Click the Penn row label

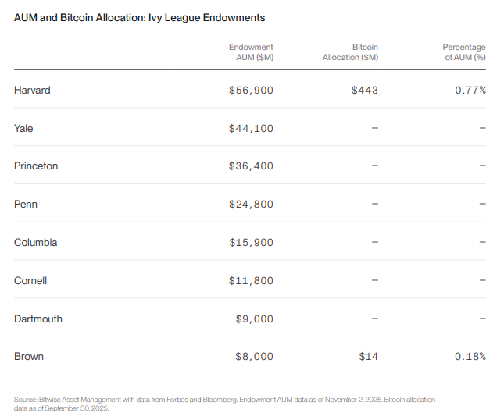pyautogui.click(x=26, y=204)
